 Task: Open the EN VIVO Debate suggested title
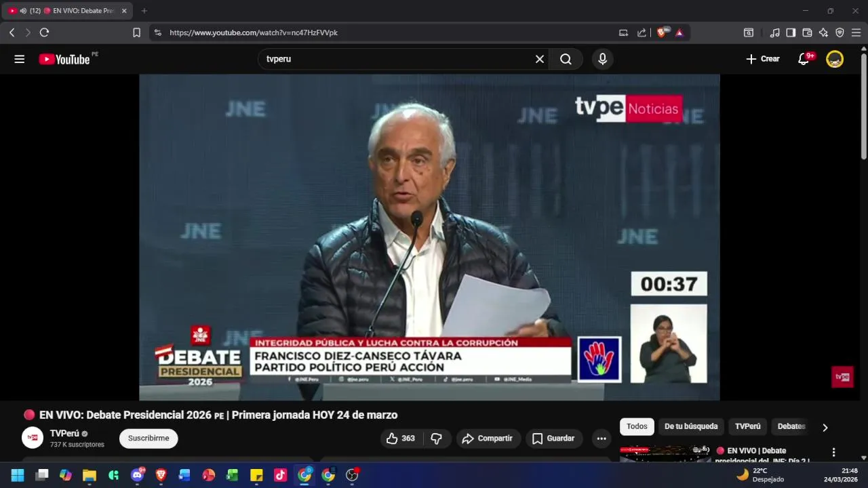762,455
